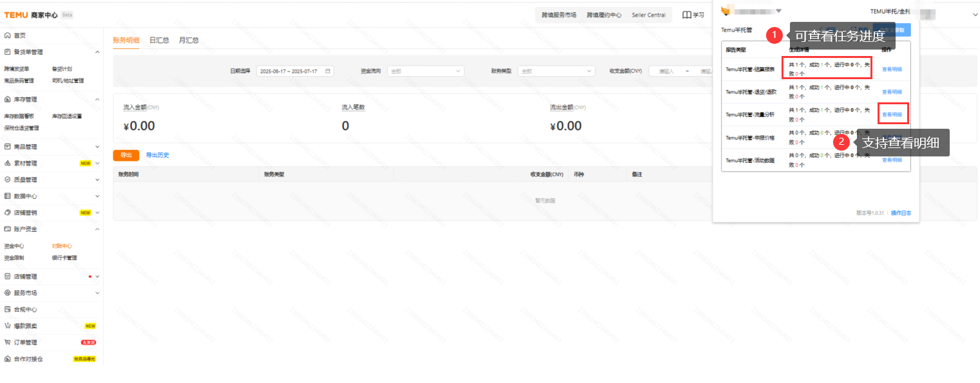The width and height of the screenshot is (980, 383).
Task: Open 跨境发货单 in sidebar
Action: pyautogui.click(x=16, y=68)
